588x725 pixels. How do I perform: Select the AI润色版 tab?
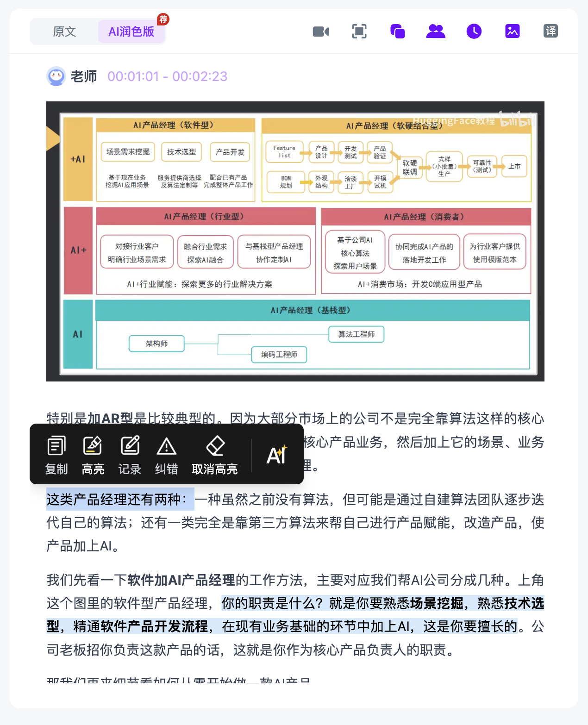131,31
